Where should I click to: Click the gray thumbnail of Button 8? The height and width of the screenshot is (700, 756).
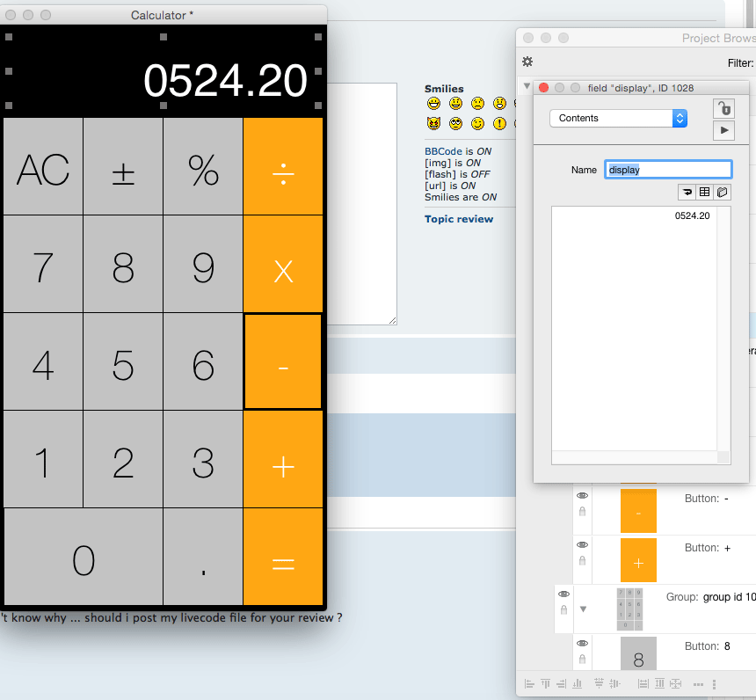[638, 653]
